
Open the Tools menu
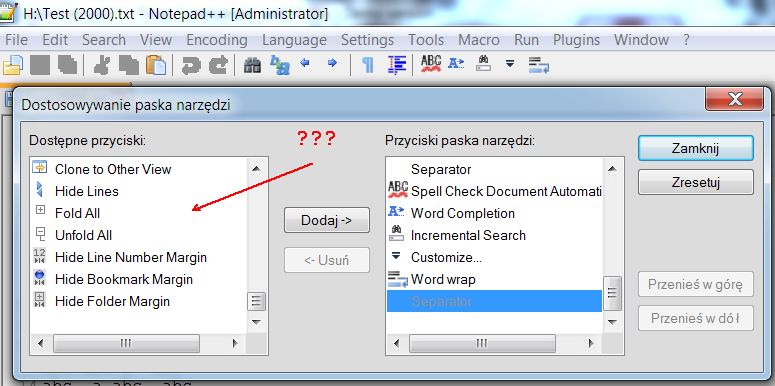click(x=426, y=40)
